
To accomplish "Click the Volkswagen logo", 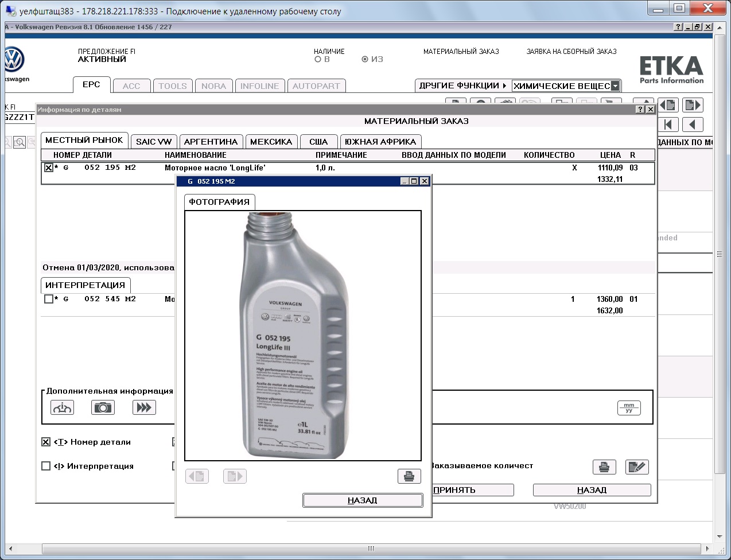I will (14, 60).
